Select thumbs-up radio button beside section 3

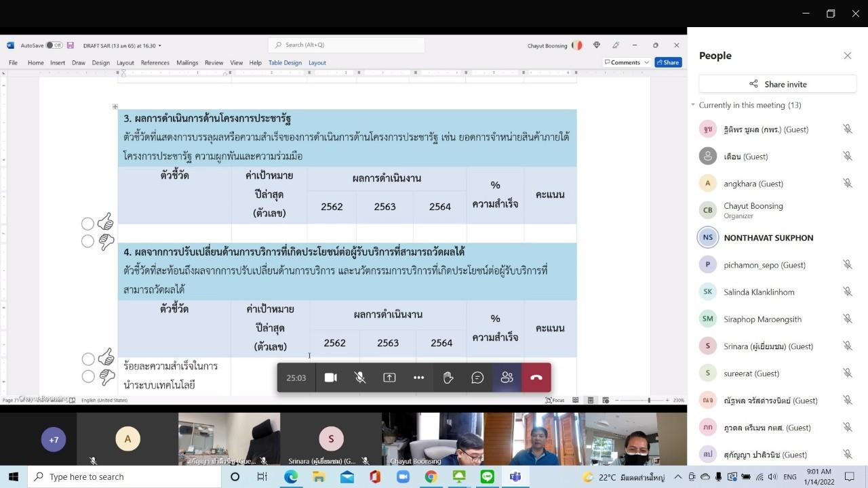click(x=87, y=224)
